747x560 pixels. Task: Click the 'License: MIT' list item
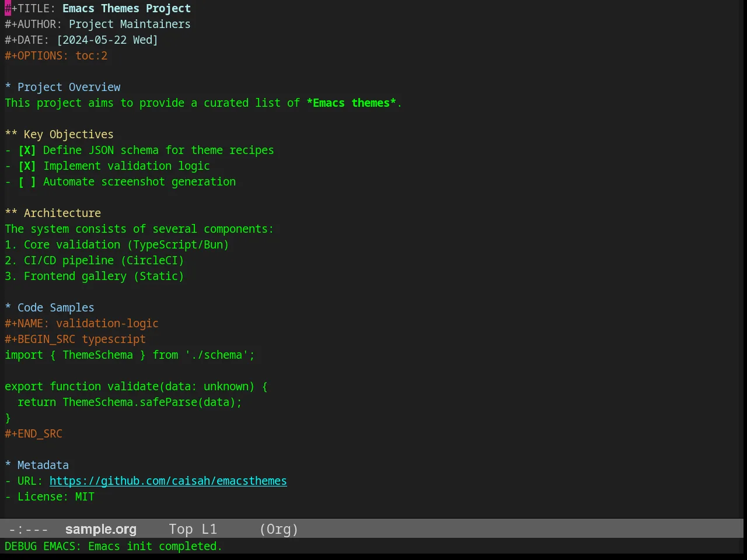click(x=50, y=497)
